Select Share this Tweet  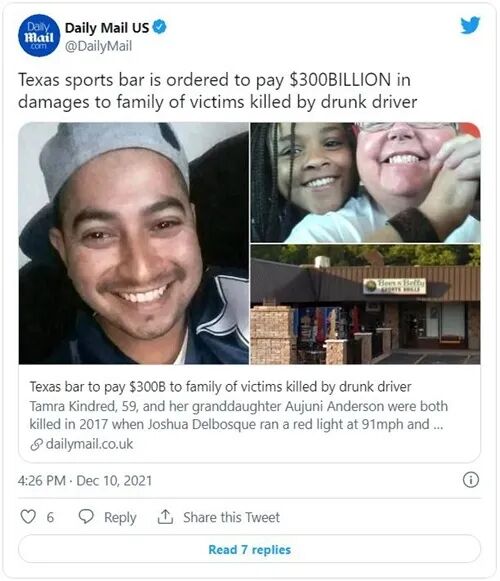231,517
